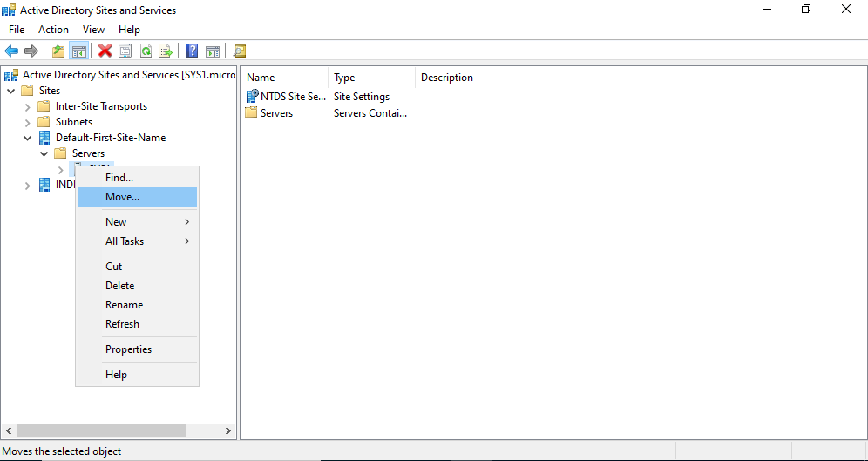Click the Servers folder icon in right pane
This screenshot has width=868, height=461.
(251, 113)
